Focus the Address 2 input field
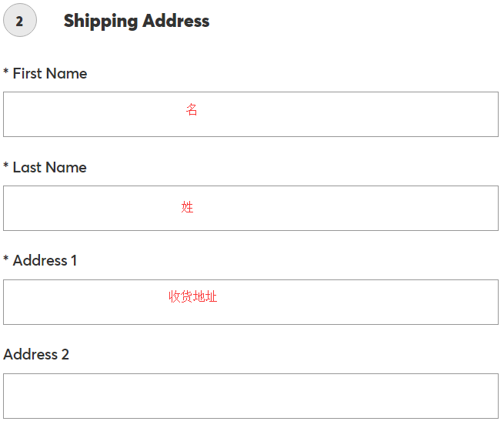 pyautogui.click(x=250, y=396)
